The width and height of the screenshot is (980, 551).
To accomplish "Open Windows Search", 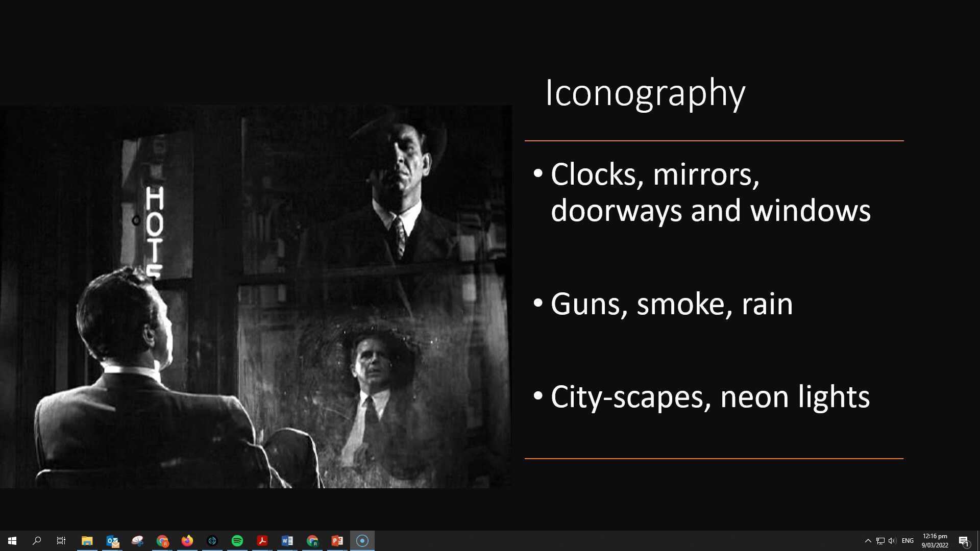I will [36, 540].
